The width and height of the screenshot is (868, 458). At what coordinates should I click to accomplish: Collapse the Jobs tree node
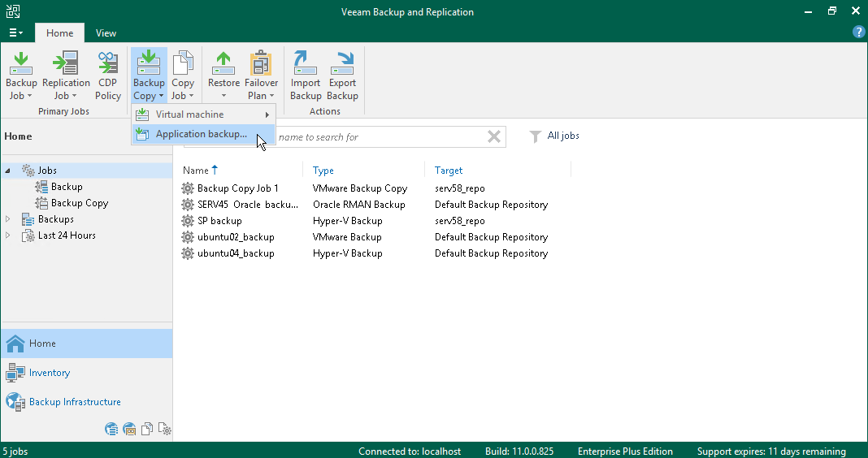tap(8, 171)
